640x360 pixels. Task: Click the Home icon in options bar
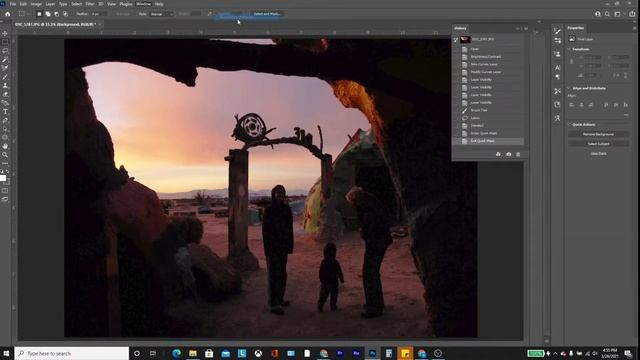7,14
